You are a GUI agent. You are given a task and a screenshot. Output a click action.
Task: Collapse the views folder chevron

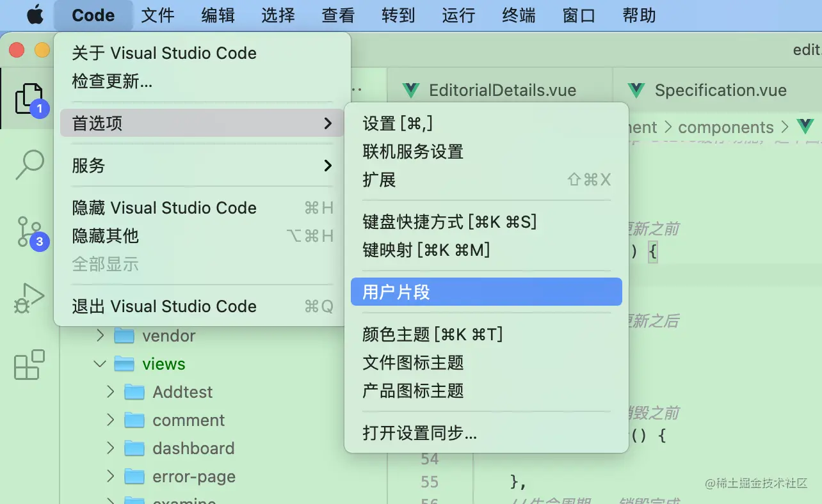(x=100, y=363)
